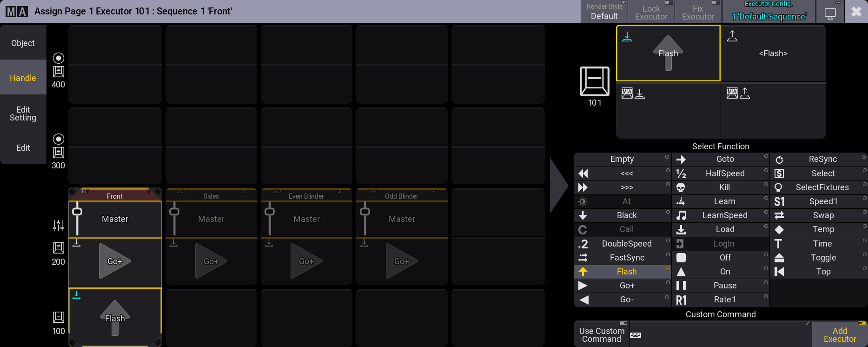The height and width of the screenshot is (347, 868).
Task: Select the 400 row radio button
Action: point(59,58)
